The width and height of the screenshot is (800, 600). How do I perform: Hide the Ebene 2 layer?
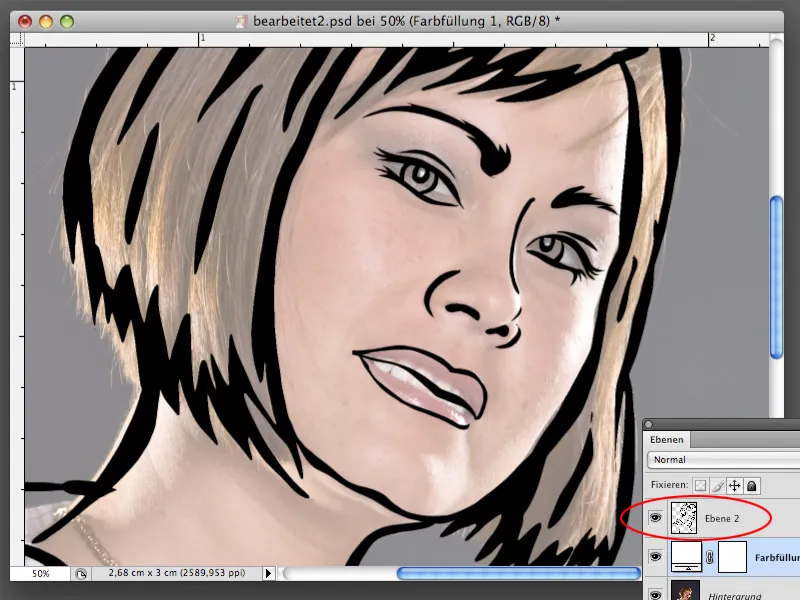click(655, 518)
